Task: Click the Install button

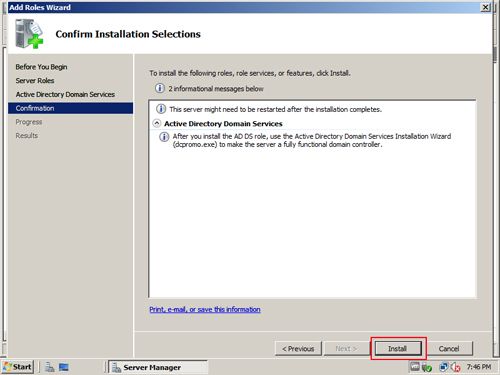Action: (398, 349)
